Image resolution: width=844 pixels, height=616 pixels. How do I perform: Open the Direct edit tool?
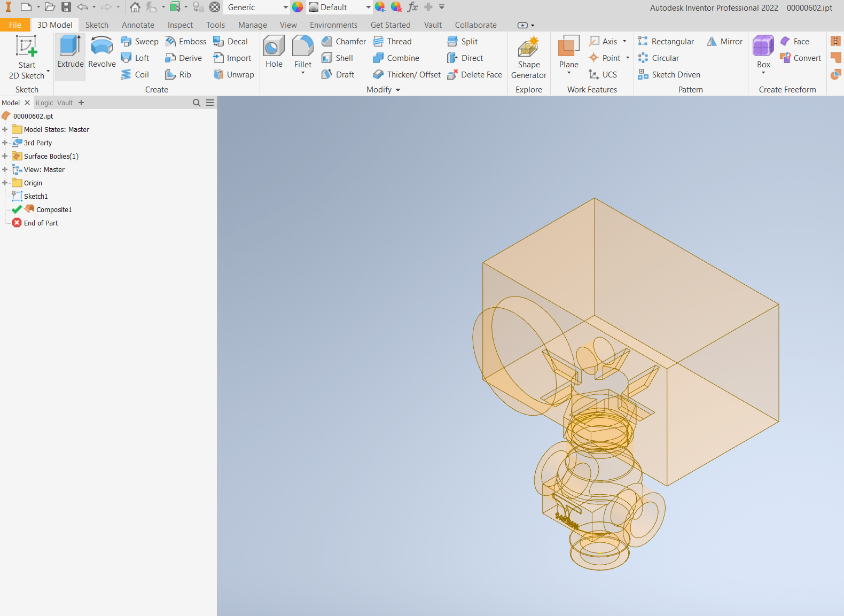tap(465, 58)
